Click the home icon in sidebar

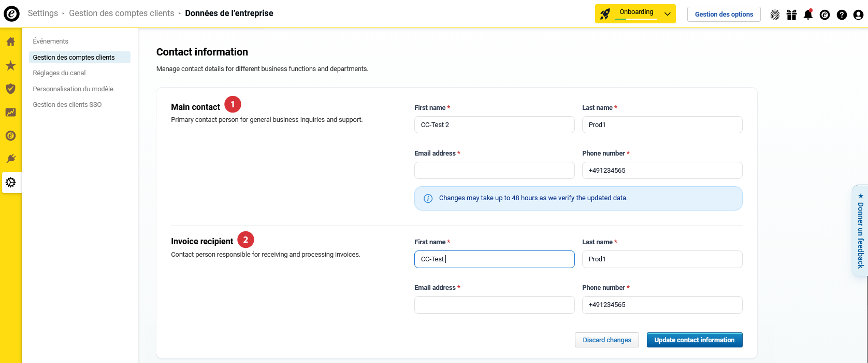pos(10,42)
